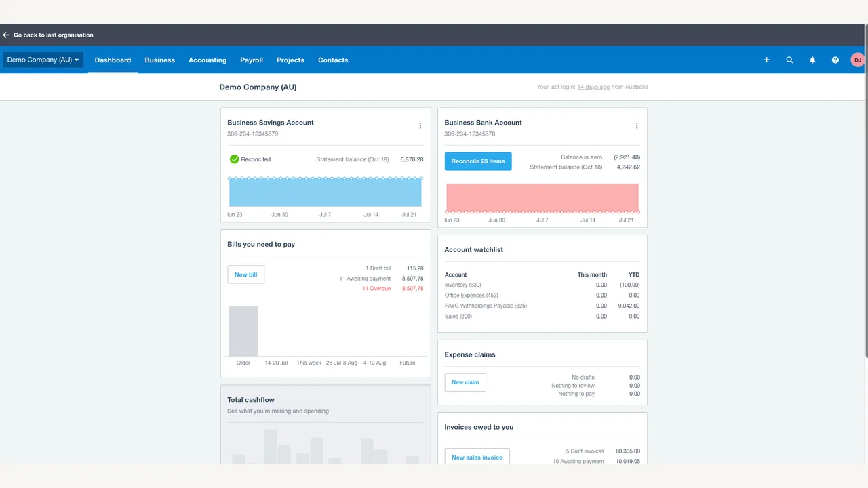868x488 pixels.
Task: Open the notifications bell
Action: (x=812, y=60)
